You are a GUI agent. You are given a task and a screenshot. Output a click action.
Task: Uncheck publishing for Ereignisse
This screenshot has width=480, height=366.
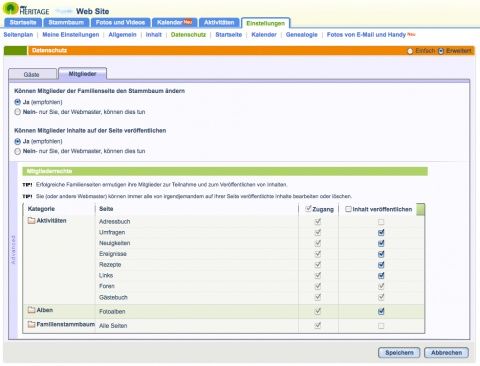tap(381, 254)
